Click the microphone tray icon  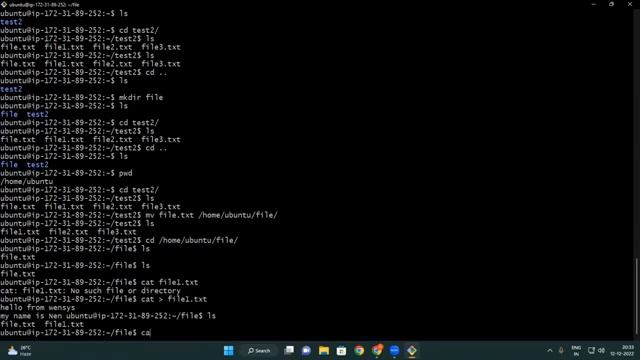(561, 350)
